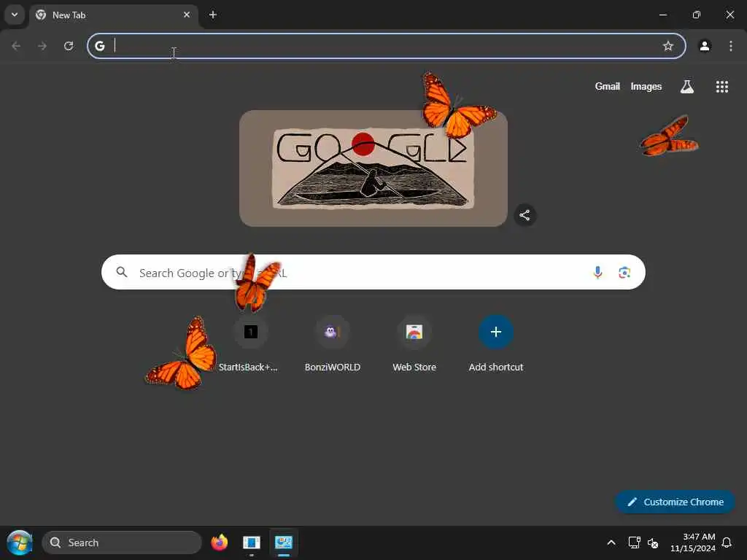Select the New Tab browser tab
Screen dimensions: 747x560
113,15
